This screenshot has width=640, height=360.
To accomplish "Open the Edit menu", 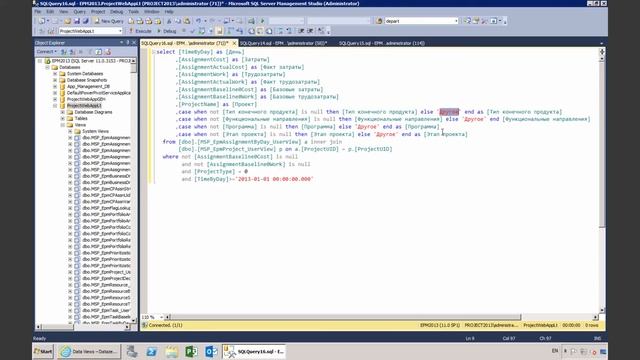I will pyautogui.click(x=50, y=12).
